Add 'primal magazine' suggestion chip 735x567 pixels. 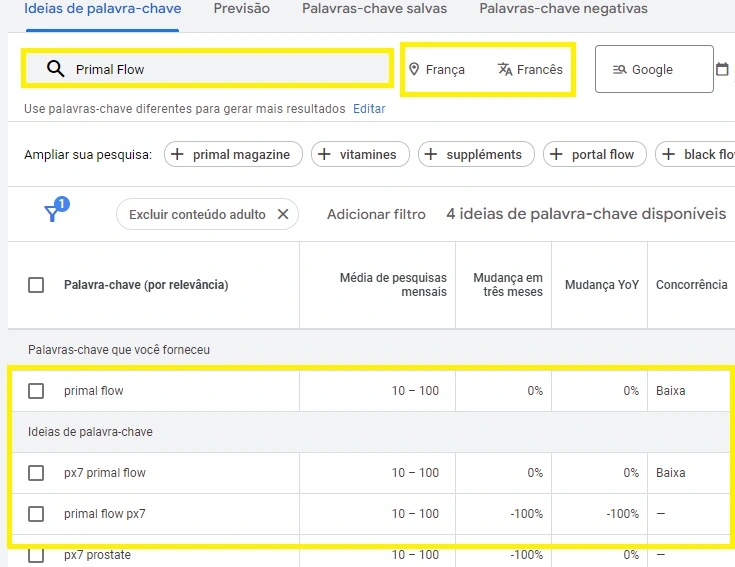[x=233, y=154]
